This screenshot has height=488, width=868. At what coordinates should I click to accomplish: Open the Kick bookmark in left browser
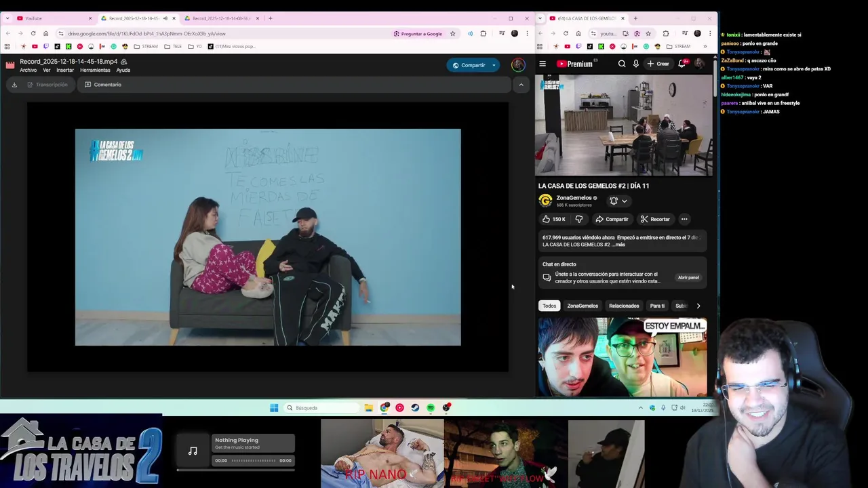68,46
